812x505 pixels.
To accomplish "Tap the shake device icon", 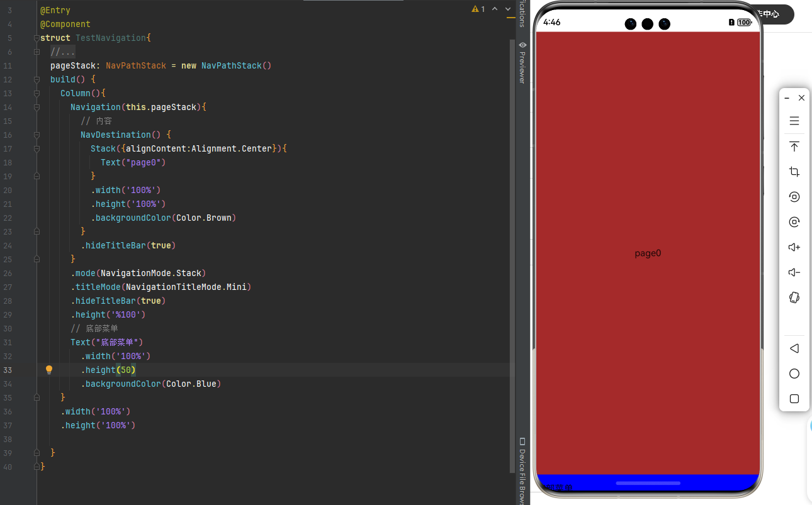I will 794,297.
